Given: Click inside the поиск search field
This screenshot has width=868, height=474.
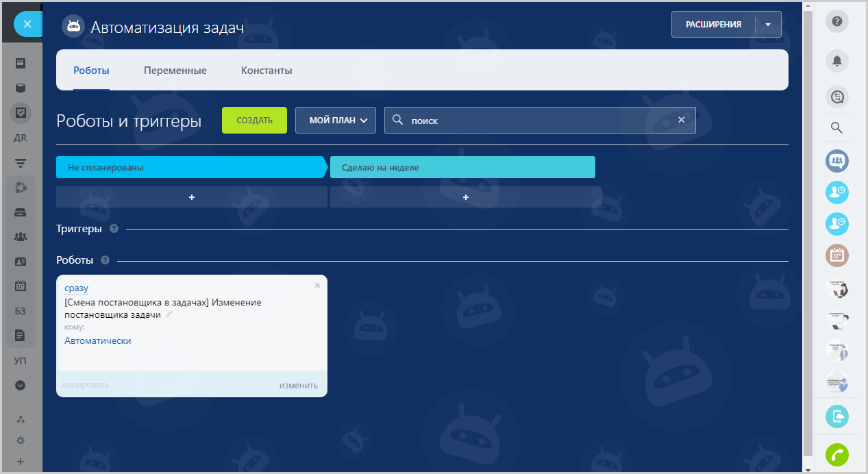Looking at the screenshot, I should coord(540,120).
